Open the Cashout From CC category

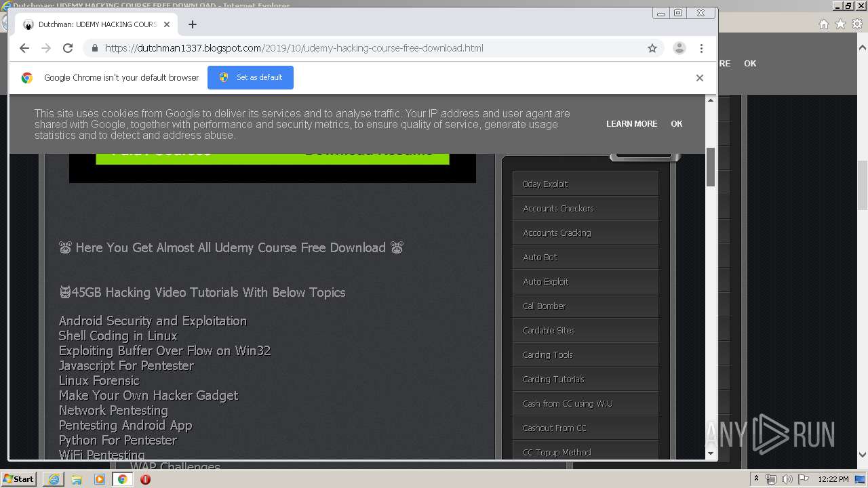pyautogui.click(x=586, y=428)
